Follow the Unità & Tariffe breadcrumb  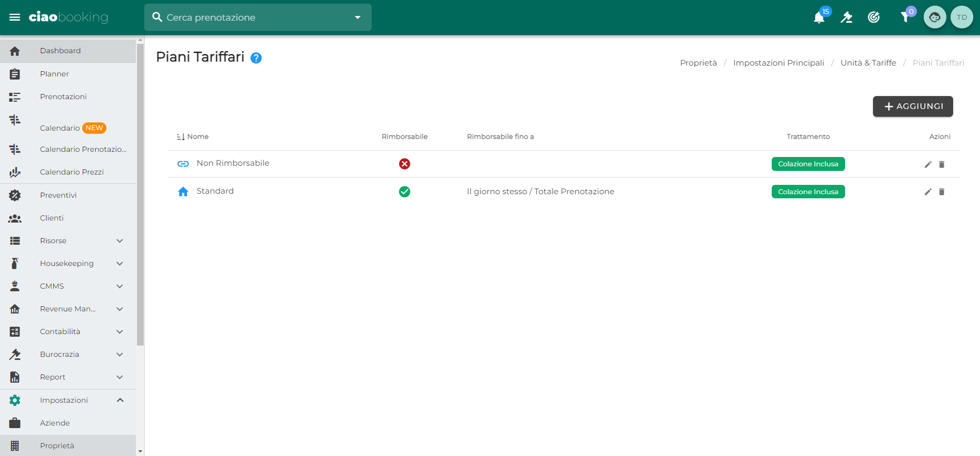868,63
